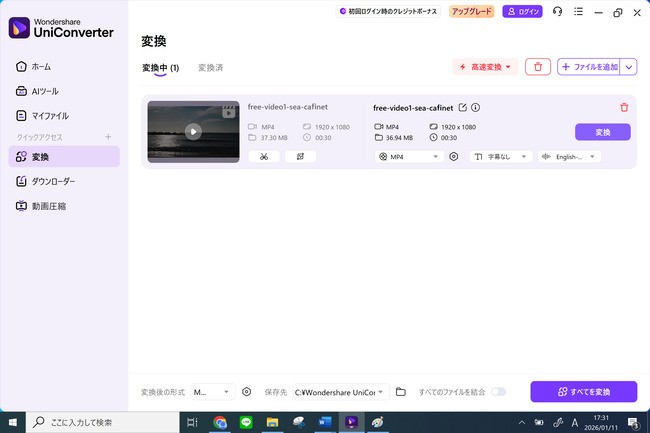Open Word from the taskbar
Image resolution: width=650 pixels, height=433 pixels.
(325, 422)
